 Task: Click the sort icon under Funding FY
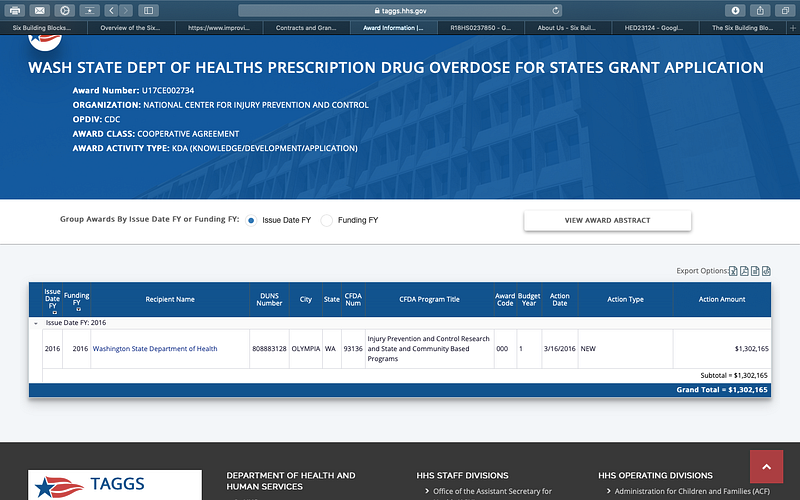[79, 309]
